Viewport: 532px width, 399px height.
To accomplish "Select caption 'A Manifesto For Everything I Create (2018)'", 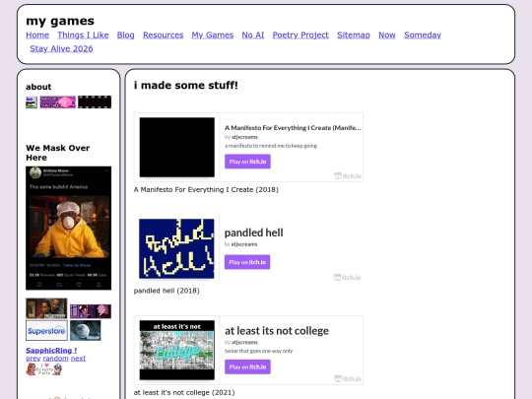I will click(x=206, y=190).
